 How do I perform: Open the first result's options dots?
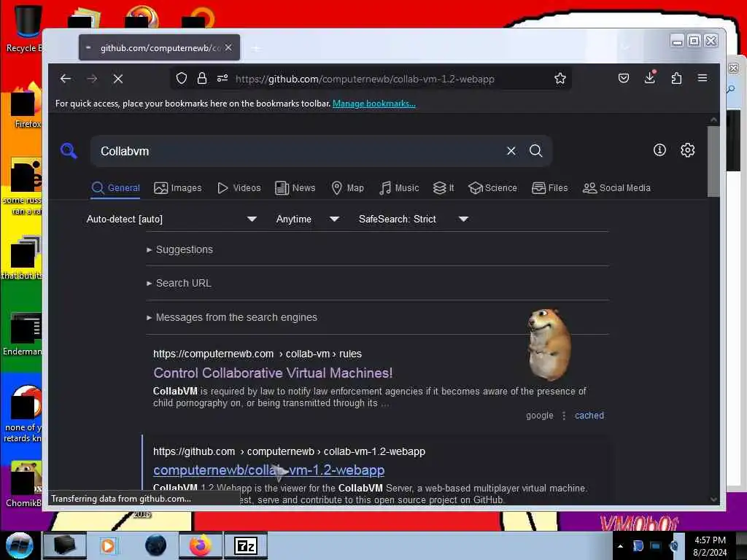point(564,416)
